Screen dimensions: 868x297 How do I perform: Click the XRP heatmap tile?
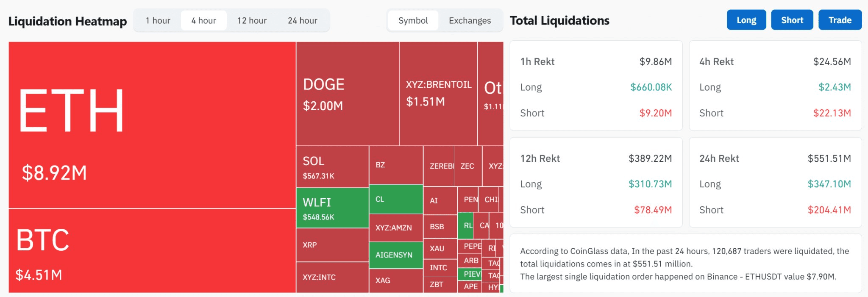(332, 245)
